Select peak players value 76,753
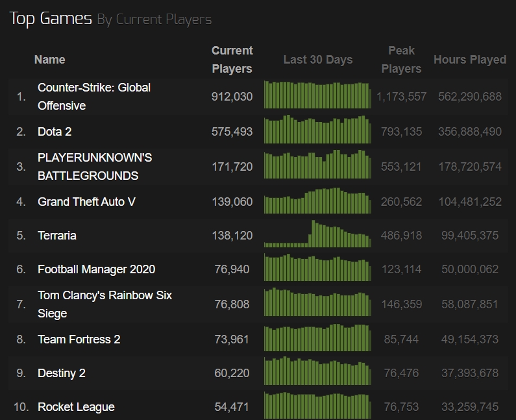The height and width of the screenshot is (420, 516). tap(402, 407)
